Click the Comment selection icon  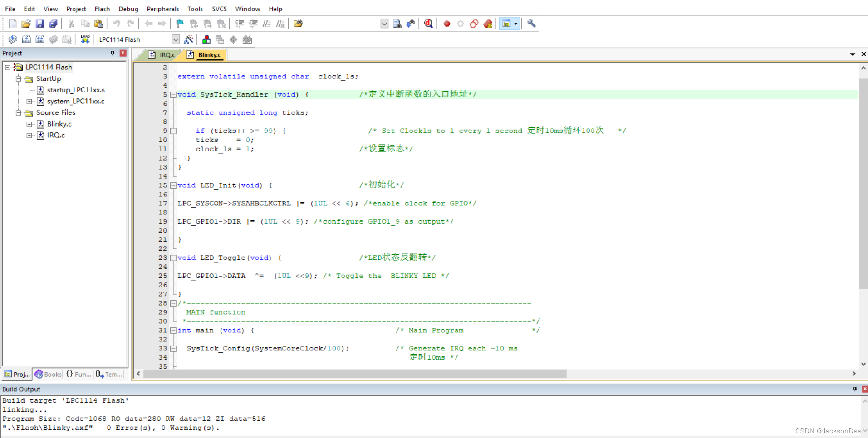click(x=267, y=24)
